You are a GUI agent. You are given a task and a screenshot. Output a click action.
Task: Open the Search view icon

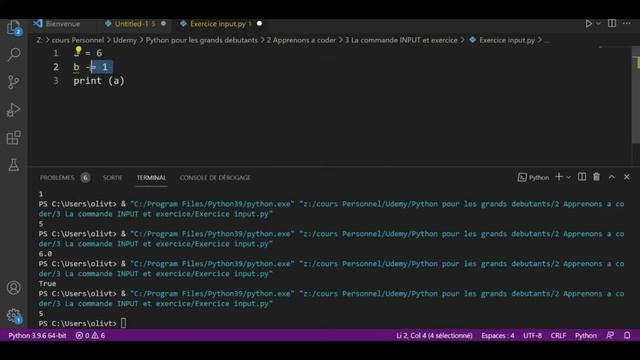[14, 54]
